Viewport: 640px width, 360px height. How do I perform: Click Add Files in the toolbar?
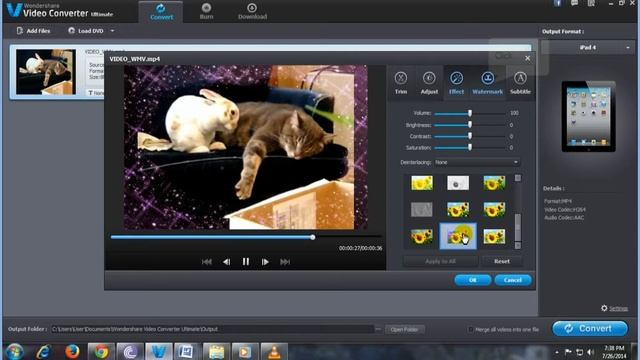33,31
